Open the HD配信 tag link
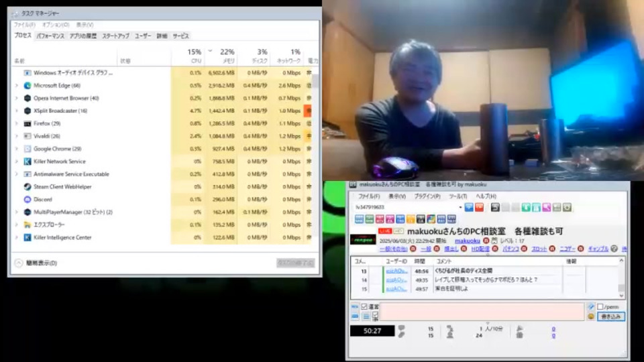Viewport: 644px width, 362px height. tap(480, 249)
